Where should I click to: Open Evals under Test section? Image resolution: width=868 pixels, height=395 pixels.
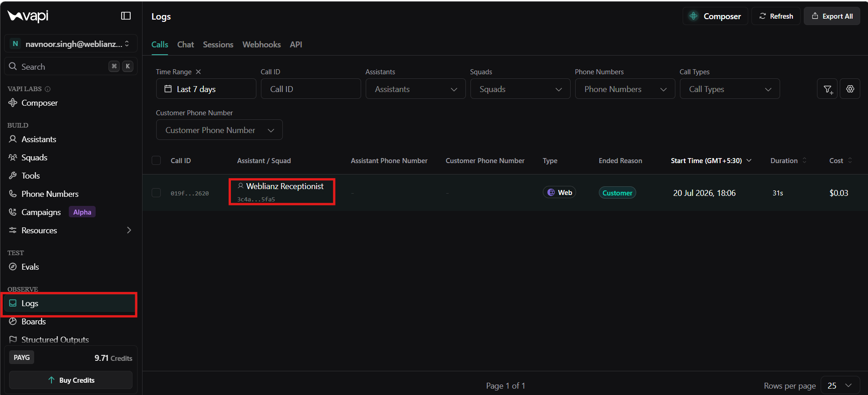[30, 267]
